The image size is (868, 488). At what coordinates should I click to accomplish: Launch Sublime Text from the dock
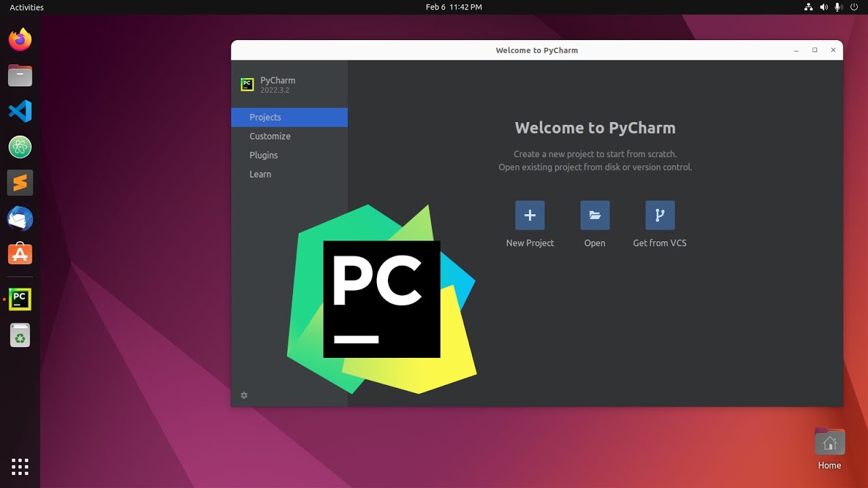tap(20, 183)
